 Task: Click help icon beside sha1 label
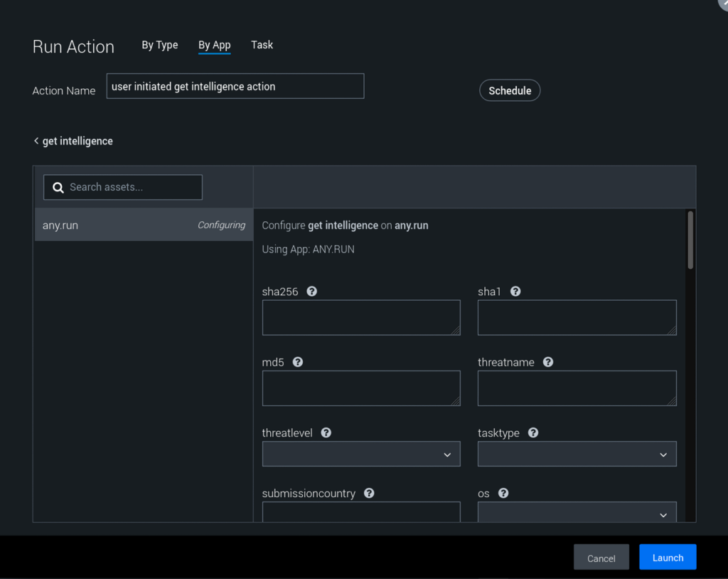[x=515, y=292]
